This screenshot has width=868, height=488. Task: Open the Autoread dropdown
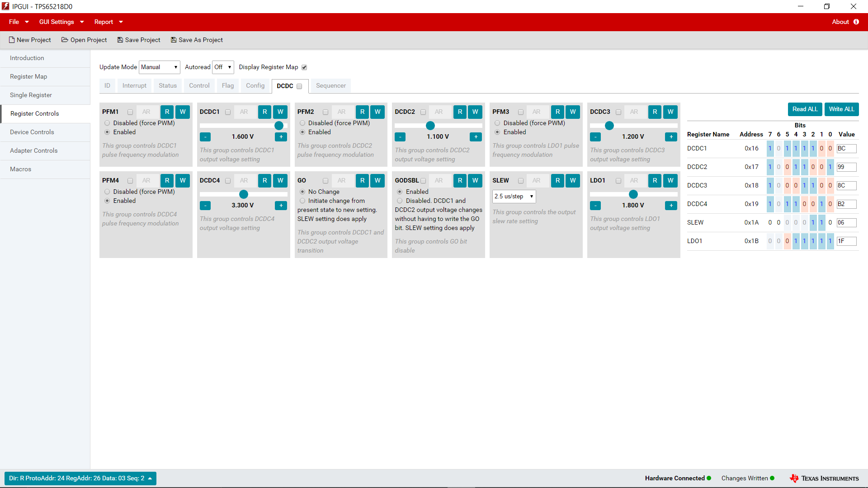(x=223, y=67)
